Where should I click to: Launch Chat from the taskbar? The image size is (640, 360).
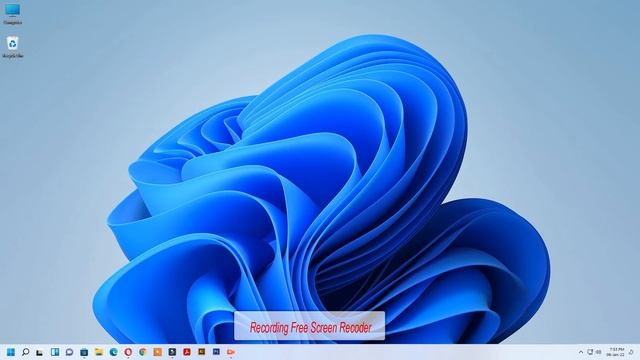(69, 352)
